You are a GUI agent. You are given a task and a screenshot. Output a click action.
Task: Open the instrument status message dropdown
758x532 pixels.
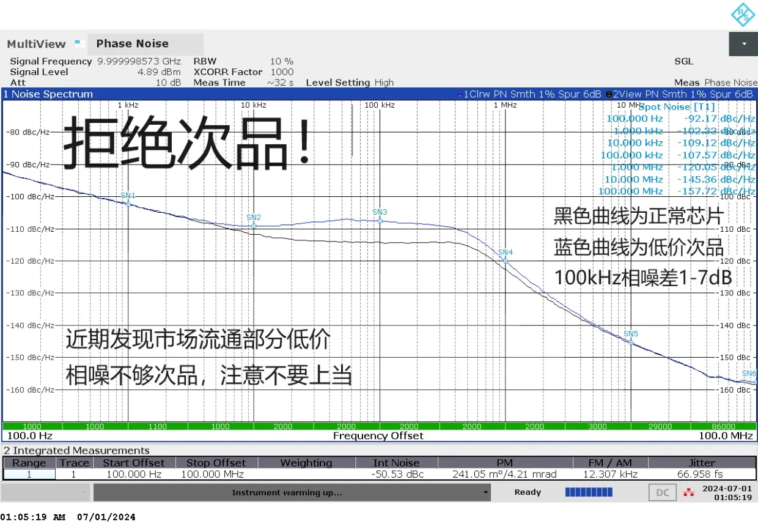(x=485, y=492)
